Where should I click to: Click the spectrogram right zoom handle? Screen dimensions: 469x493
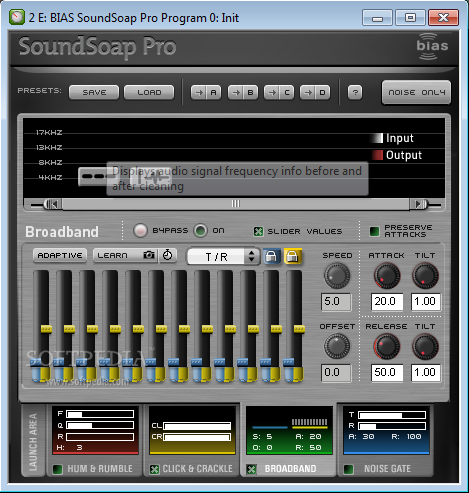(419, 204)
